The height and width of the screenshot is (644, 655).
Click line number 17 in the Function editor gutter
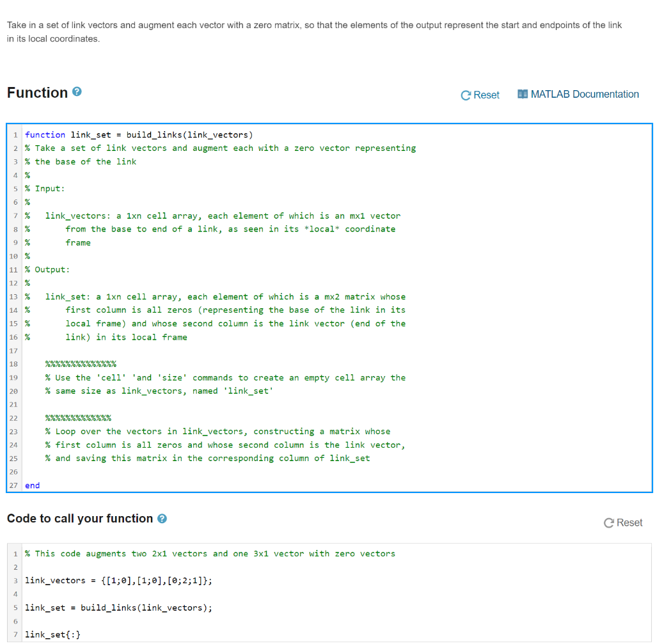click(x=13, y=350)
